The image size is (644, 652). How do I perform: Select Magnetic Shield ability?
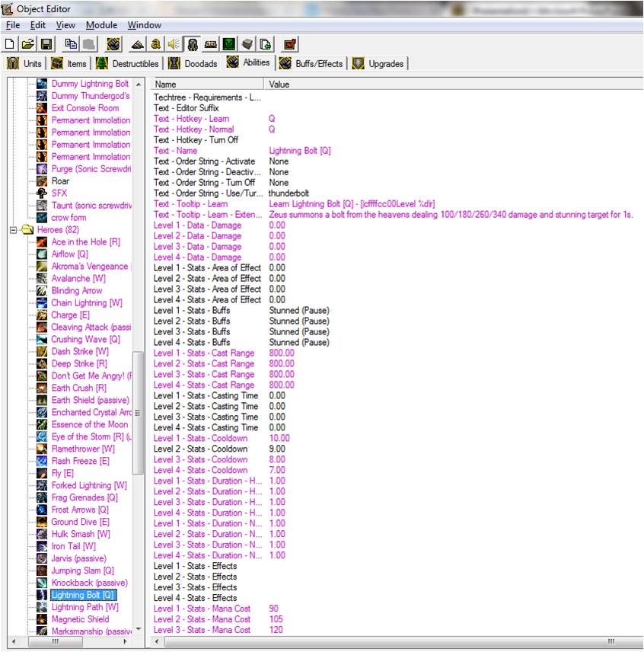[x=80, y=619]
